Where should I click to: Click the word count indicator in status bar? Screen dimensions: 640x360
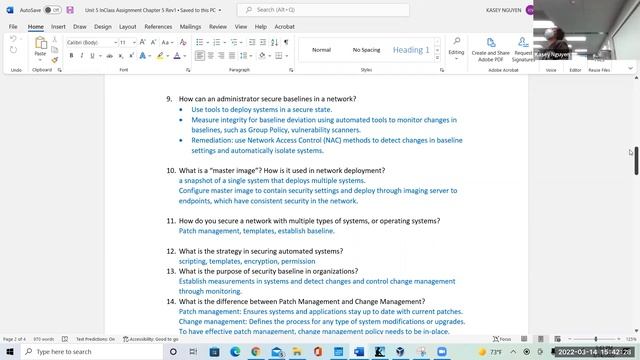(44, 339)
